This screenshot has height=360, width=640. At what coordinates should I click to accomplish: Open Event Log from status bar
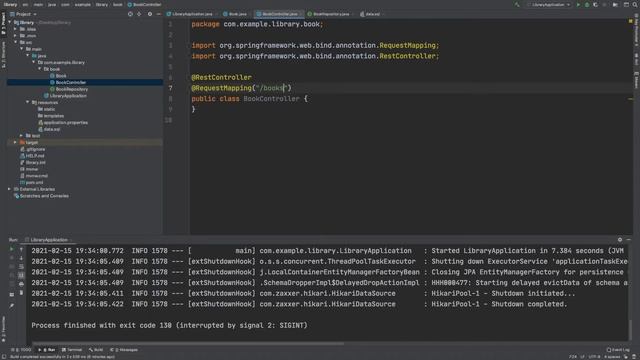(x=618, y=350)
